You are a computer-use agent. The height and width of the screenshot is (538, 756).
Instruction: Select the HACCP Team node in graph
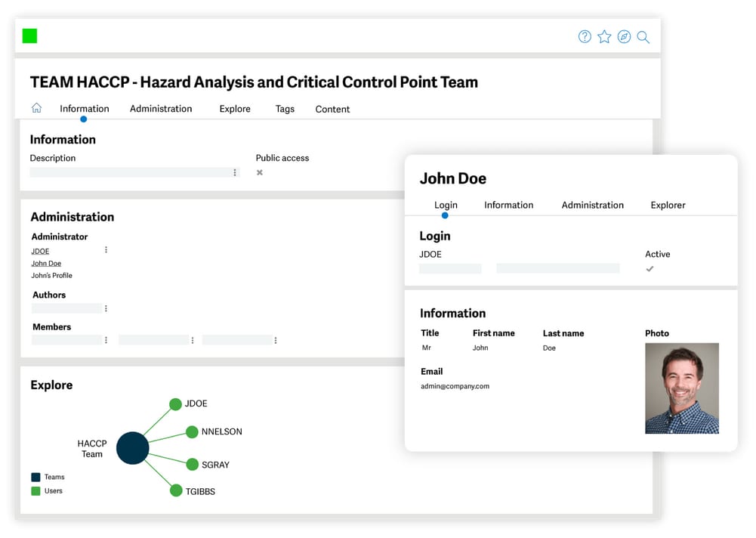coord(133,448)
